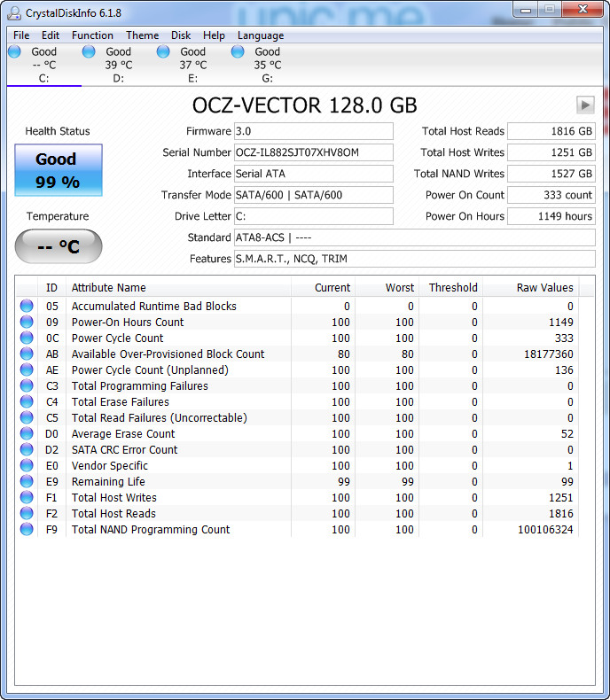
Task: Select the SATA CRC Error Count attribute name
Action: click(125, 450)
